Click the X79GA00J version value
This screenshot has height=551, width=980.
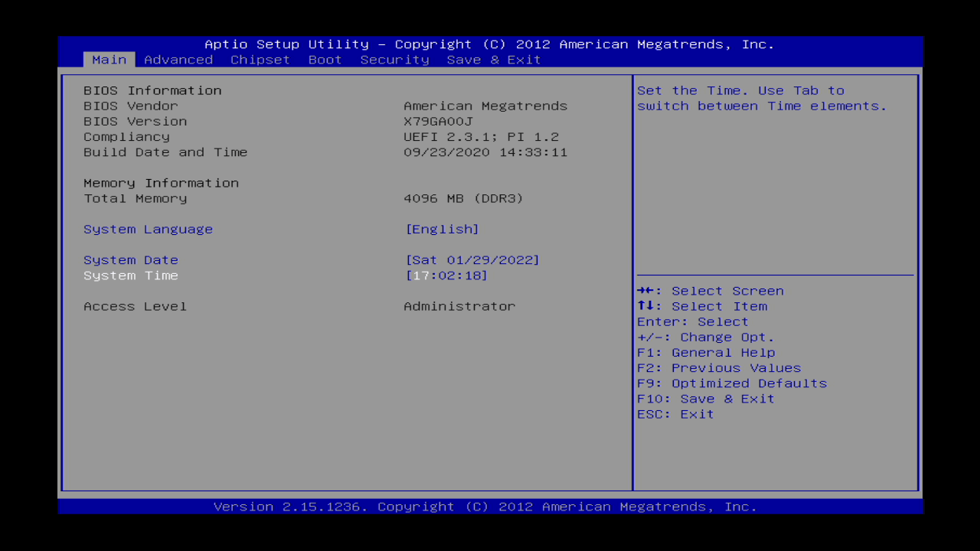(438, 121)
